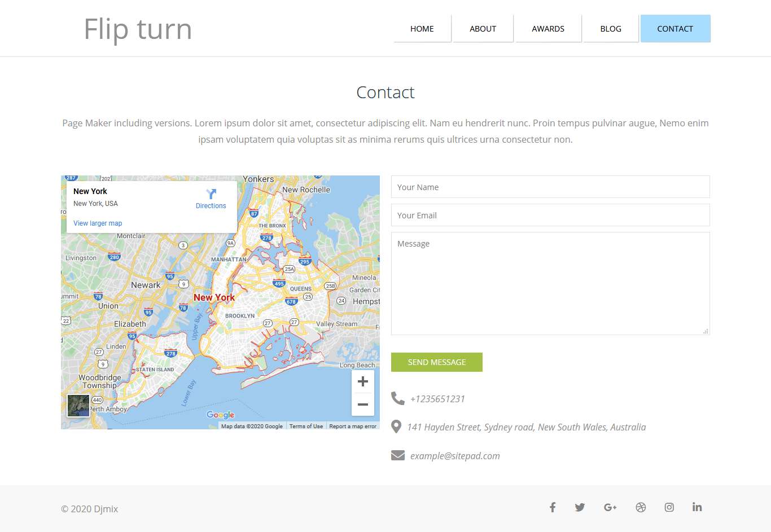Viewport: 771px width, 532px height.
Task: Navigate to the Blog page
Action: [x=611, y=29]
